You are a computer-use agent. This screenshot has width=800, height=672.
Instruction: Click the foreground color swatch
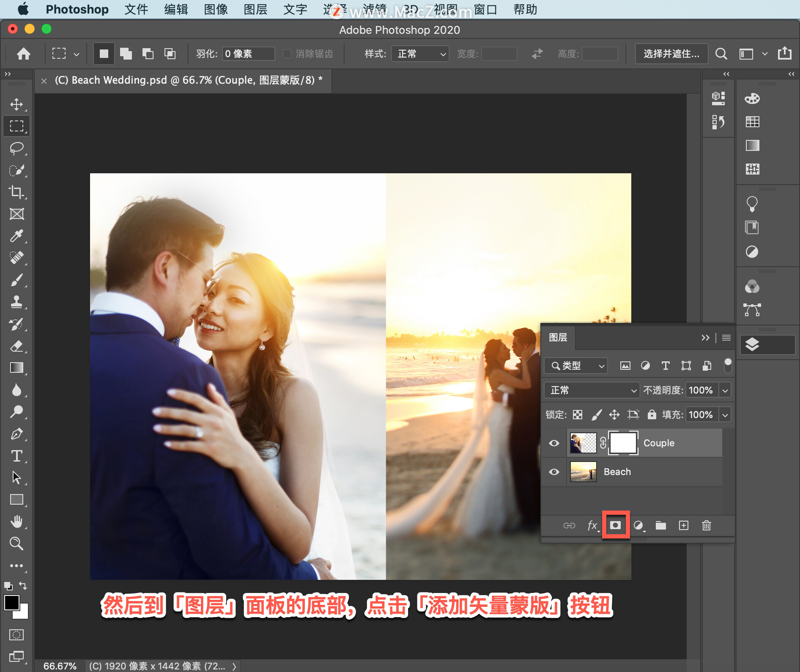11,602
